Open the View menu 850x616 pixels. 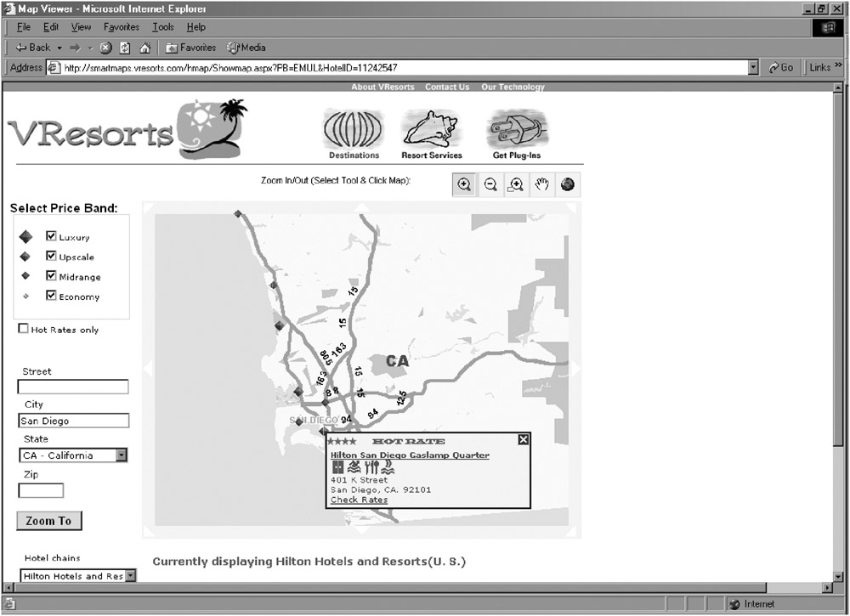tap(81, 27)
